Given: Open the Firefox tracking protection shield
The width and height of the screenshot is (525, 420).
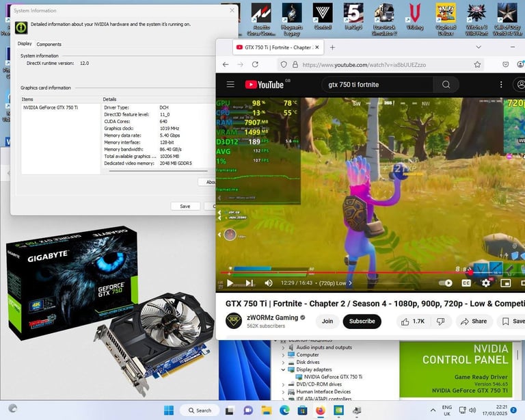Looking at the screenshot, I should [284, 64].
